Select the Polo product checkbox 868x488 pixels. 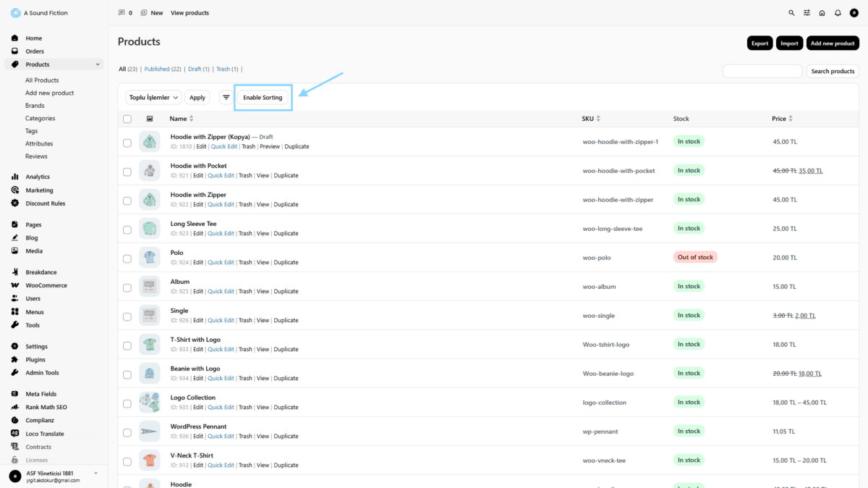(127, 258)
